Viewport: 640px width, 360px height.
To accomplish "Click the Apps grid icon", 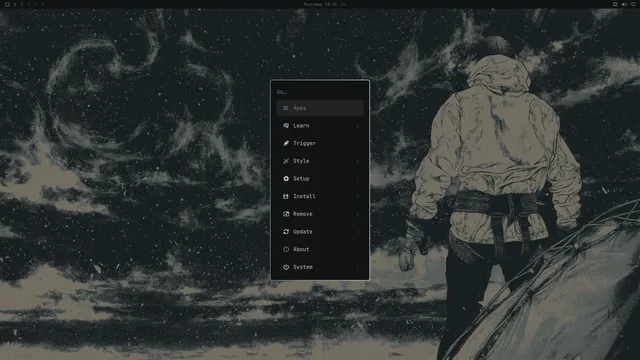I will [286, 108].
